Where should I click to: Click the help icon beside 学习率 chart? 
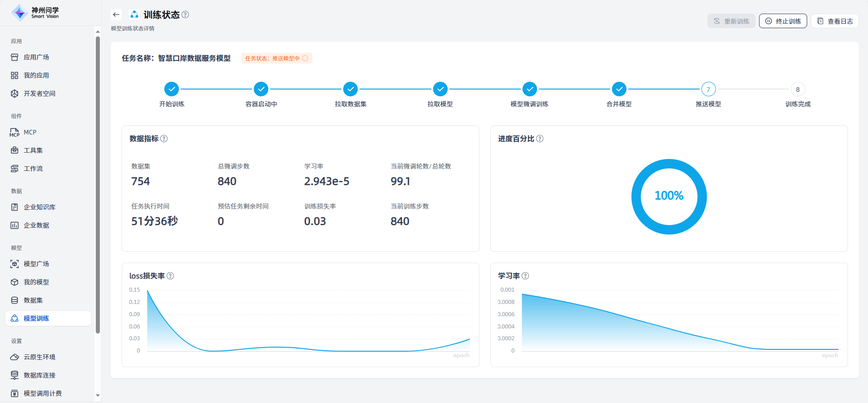[x=525, y=276]
